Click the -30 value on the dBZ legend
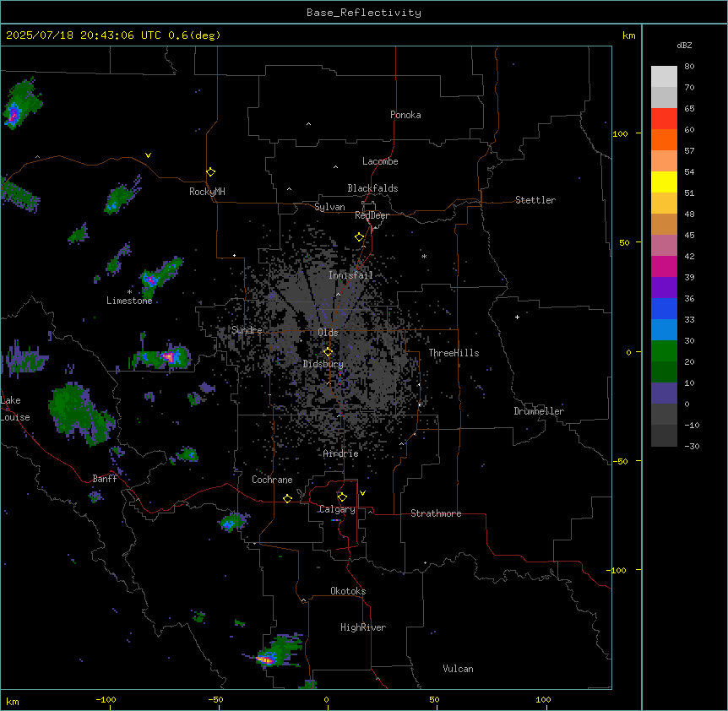Image resolution: width=728 pixels, height=711 pixels. 692,446
